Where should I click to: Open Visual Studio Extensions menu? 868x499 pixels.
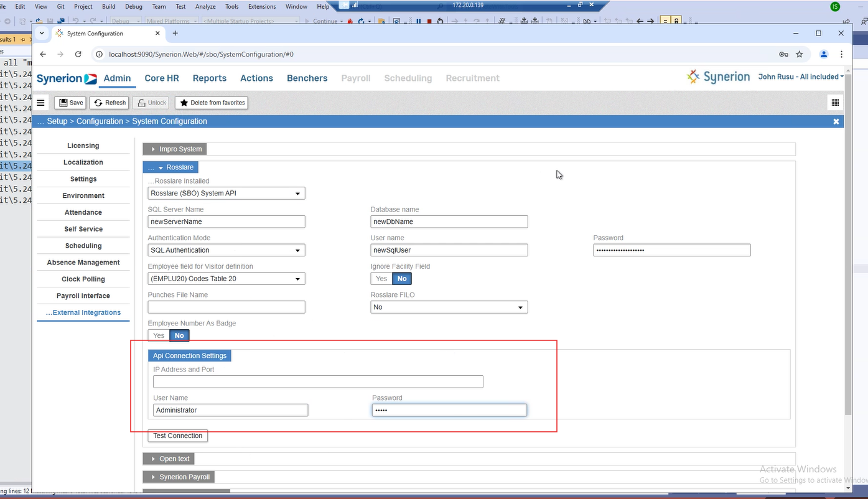tap(262, 6)
